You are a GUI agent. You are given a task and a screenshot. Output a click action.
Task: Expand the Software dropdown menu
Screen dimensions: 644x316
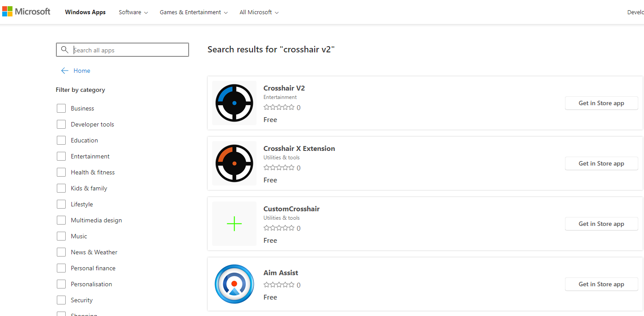click(133, 12)
